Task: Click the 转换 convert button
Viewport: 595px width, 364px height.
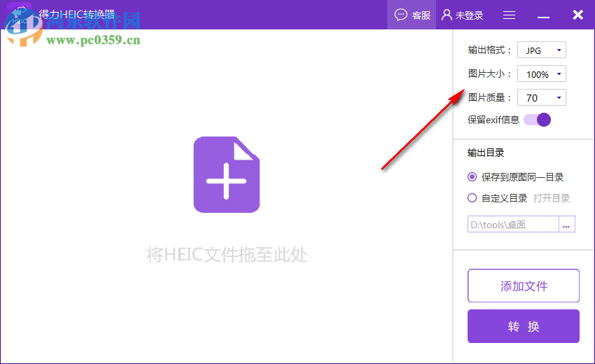Action: pyautogui.click(x=524, y=326)
